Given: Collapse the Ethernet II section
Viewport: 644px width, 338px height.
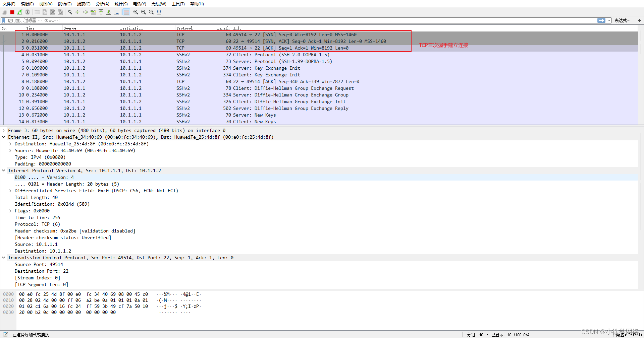Looking at the screenshot, I should pyautogui.click(x=4, y=137).
